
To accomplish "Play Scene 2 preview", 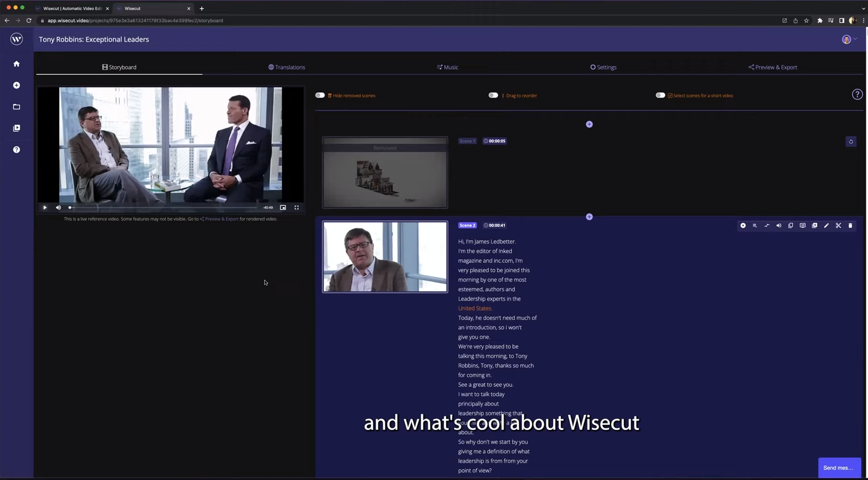I will click(743, 226).
